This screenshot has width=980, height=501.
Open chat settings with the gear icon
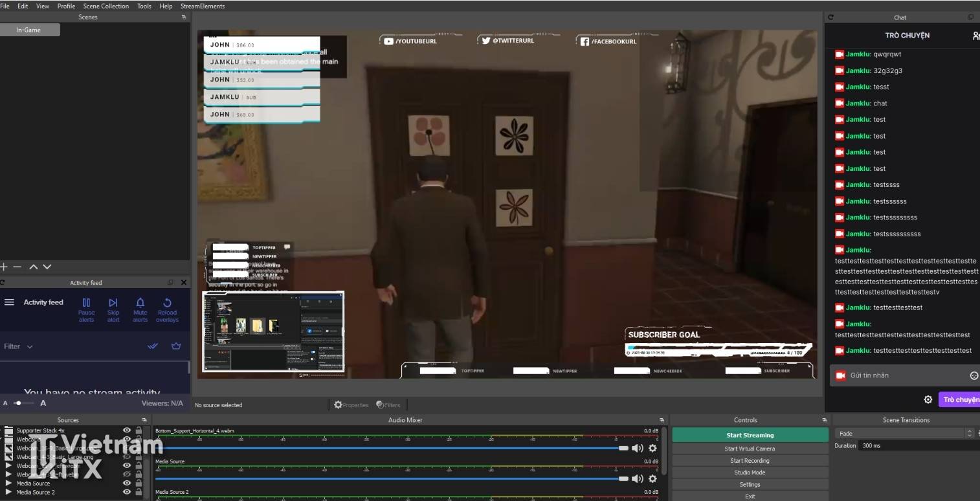point(928,399)
